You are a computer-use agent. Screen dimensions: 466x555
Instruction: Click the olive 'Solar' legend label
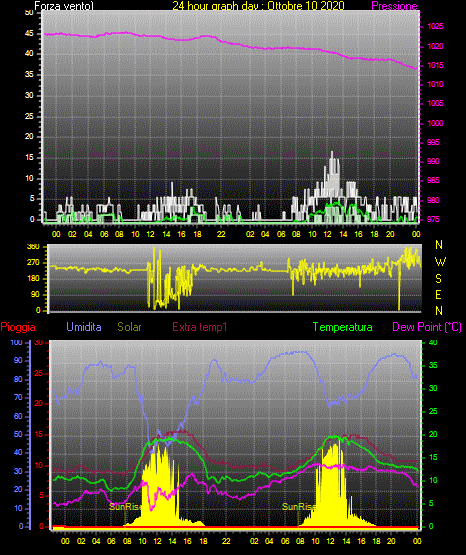[x=129, y=327]
